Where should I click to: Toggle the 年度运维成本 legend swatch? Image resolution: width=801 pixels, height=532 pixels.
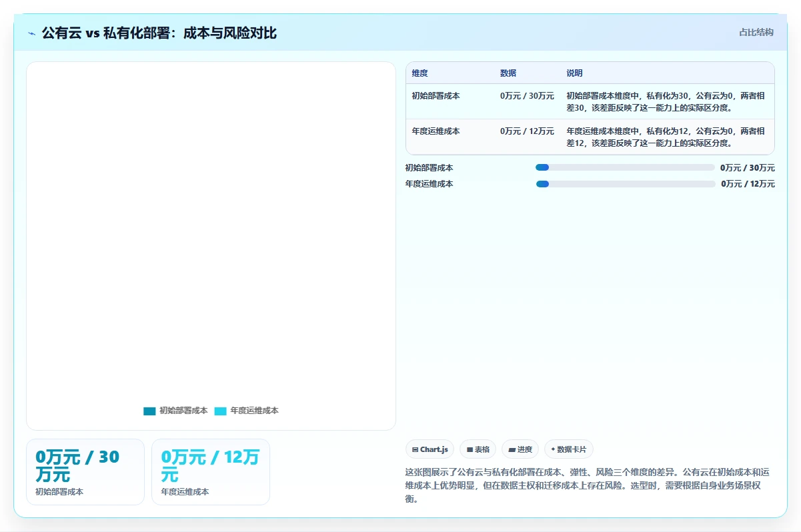pos(221,411)
